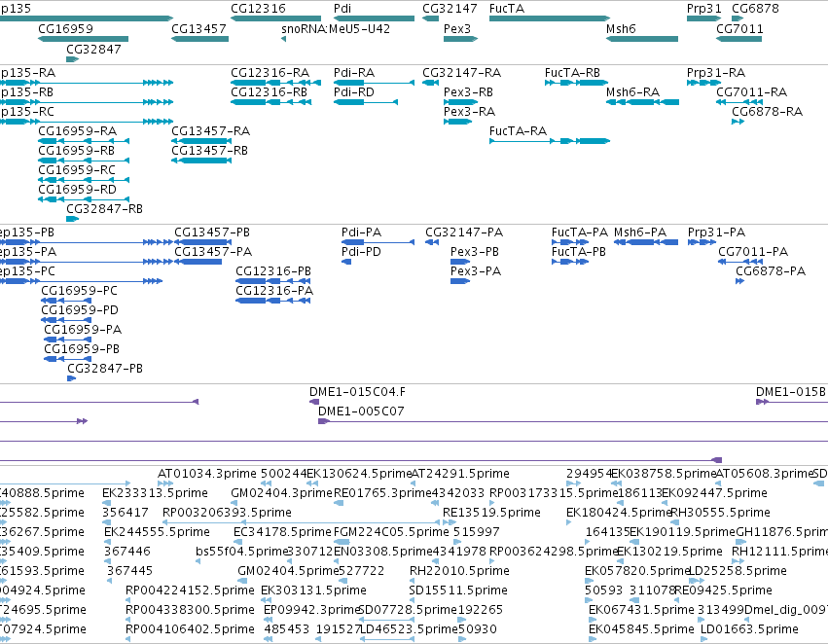Click the CG6878 gene label

755,9
